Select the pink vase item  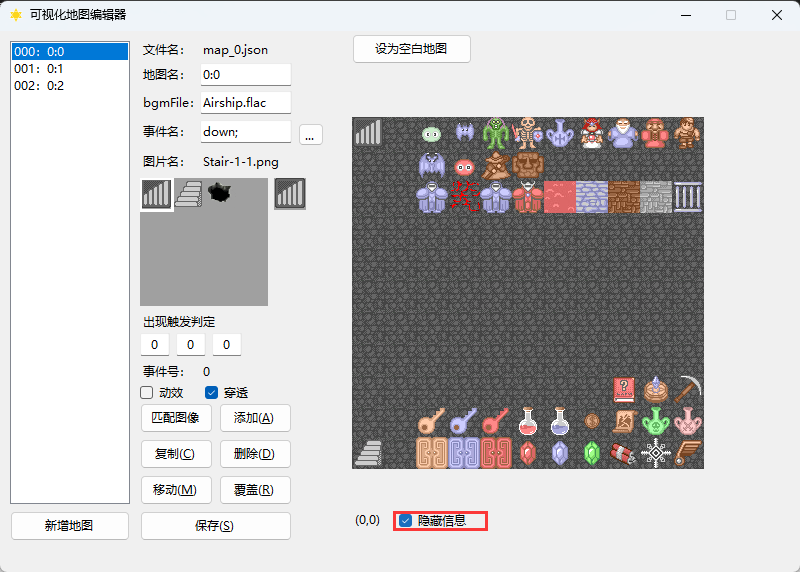coord(688,421)
